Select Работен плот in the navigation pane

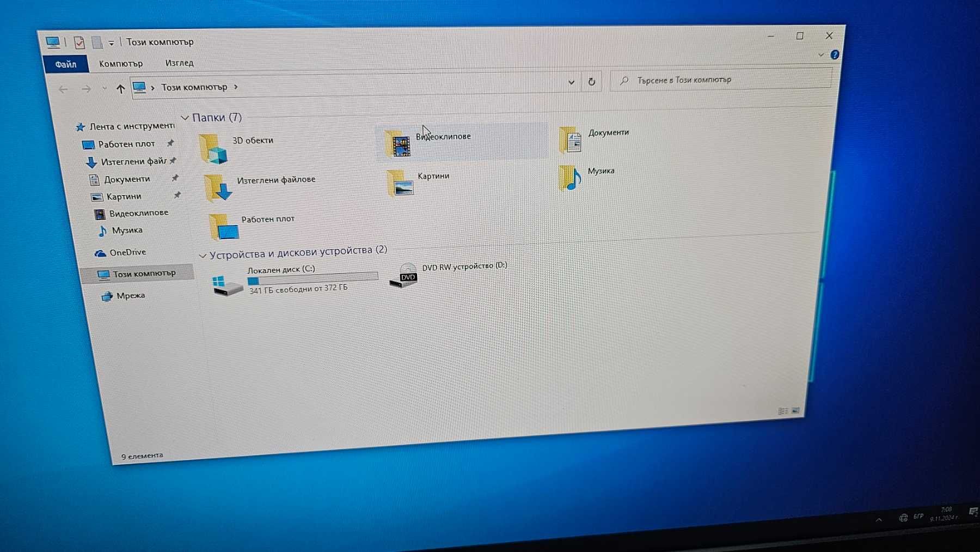coord(126,144)
